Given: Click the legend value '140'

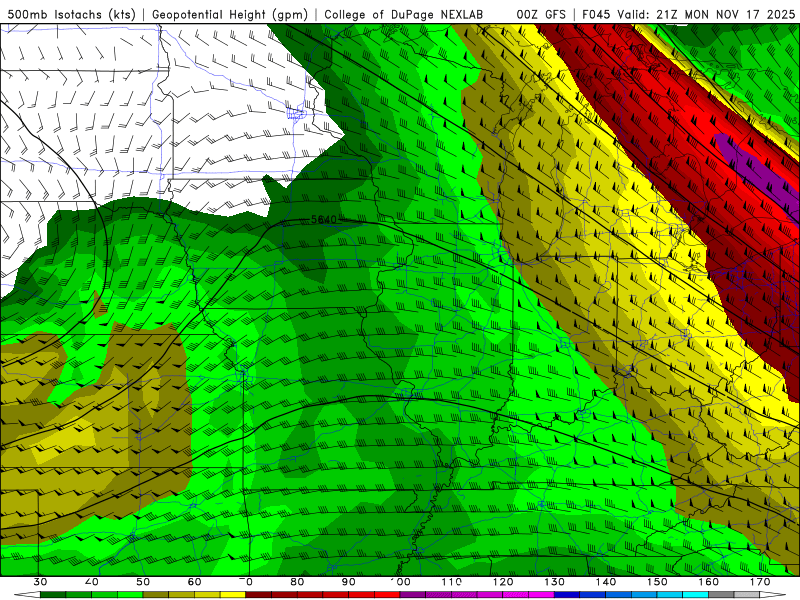Looking at the screenshot, I should 606,582.
